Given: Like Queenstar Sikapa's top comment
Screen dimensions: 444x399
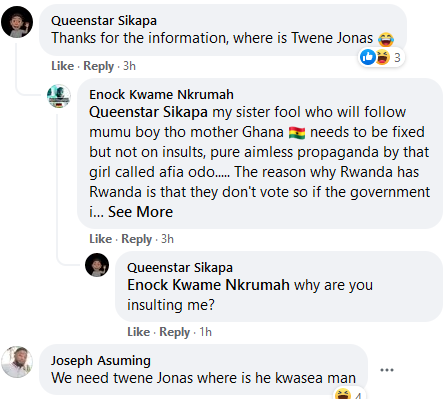Looking at the screenshot, I should coord(62,66).
